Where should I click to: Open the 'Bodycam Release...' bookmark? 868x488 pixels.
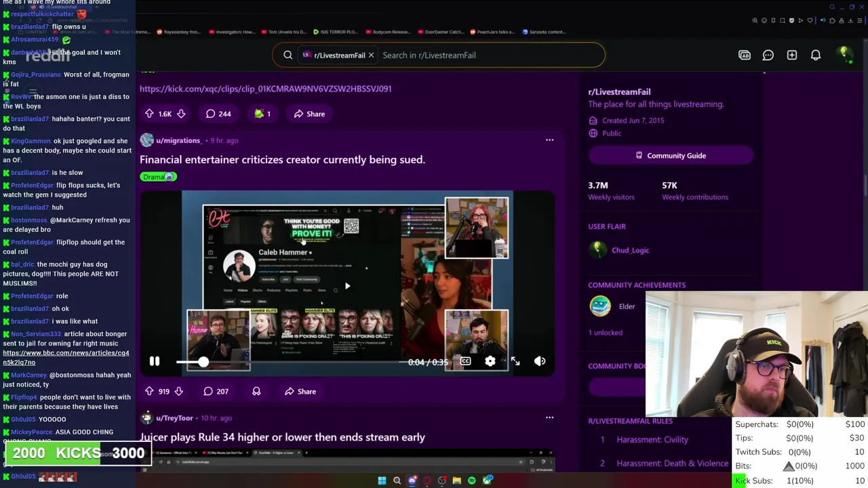pos(387,32)
